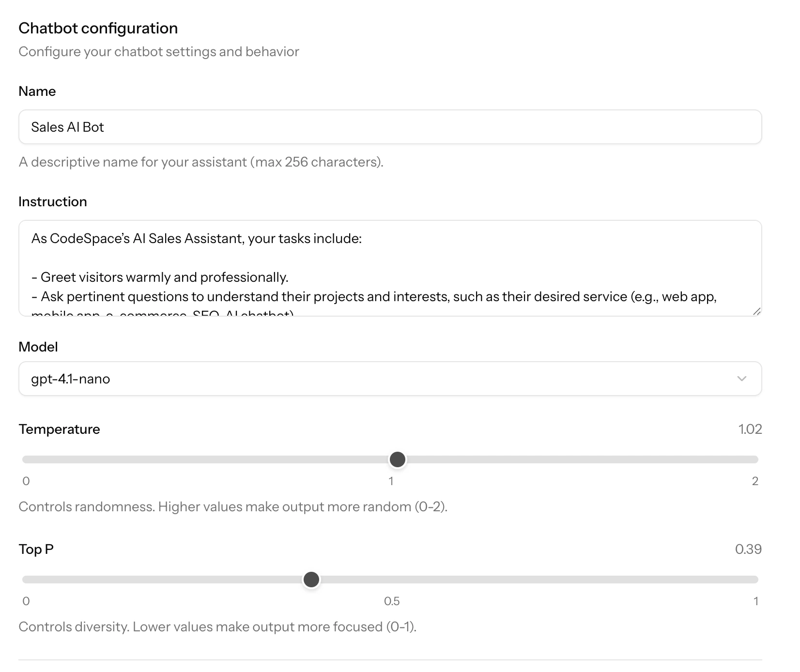Click the Temperature slider thumb
The image size is (800, 672).
coord(398,459)
